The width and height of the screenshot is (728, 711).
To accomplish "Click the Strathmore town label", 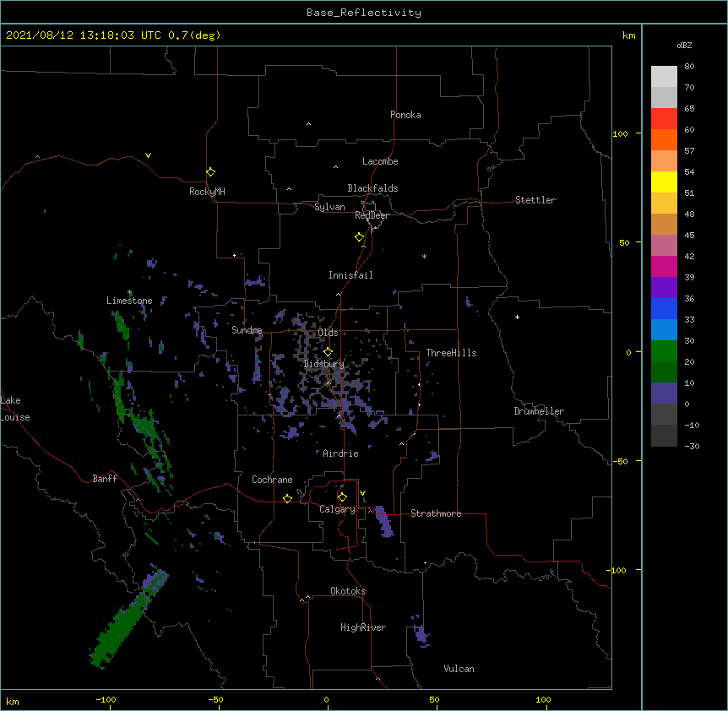I will pos(436,513).
